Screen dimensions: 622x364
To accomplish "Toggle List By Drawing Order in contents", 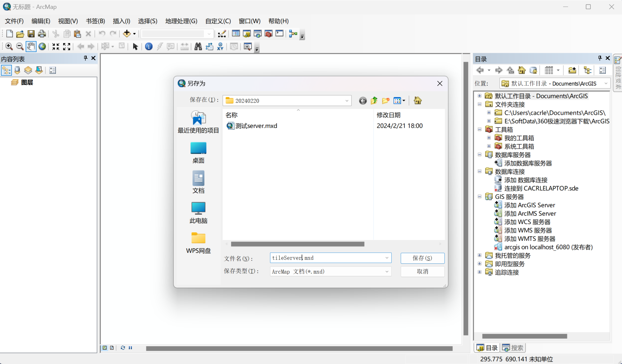I will [x=6, y=70].
